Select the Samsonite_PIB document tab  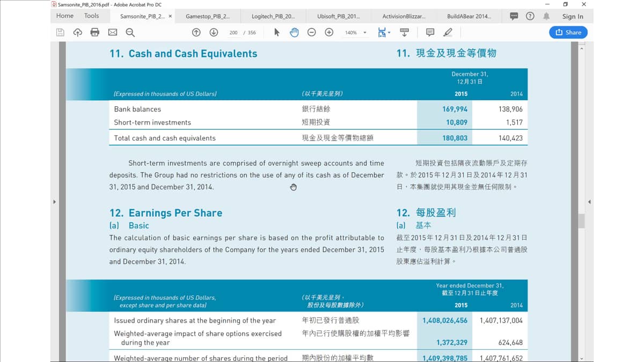click(x=142, y=16)
